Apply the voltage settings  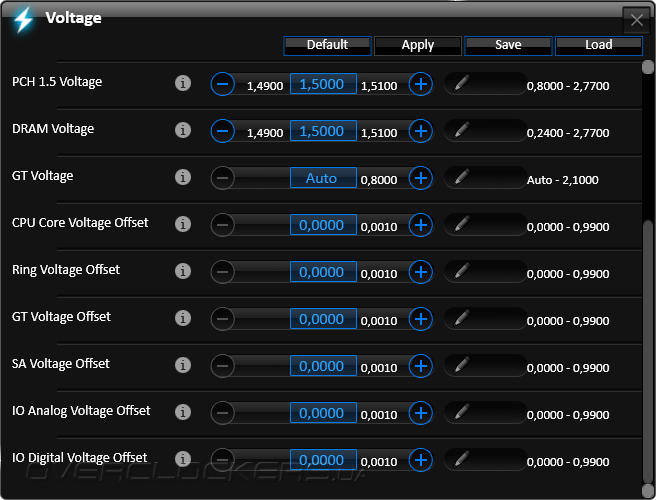pos(418,45)
